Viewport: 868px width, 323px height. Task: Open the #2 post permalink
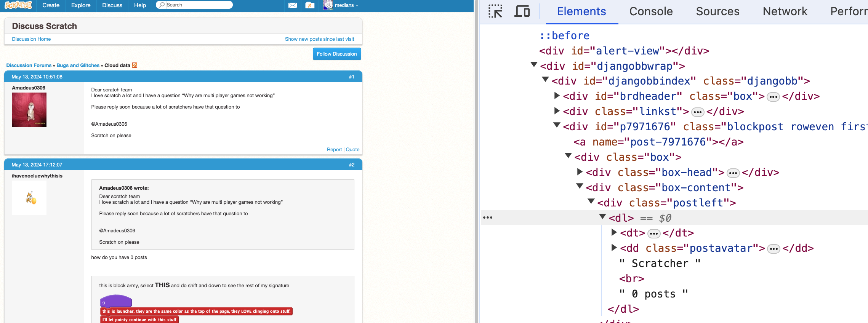point(351,165)
